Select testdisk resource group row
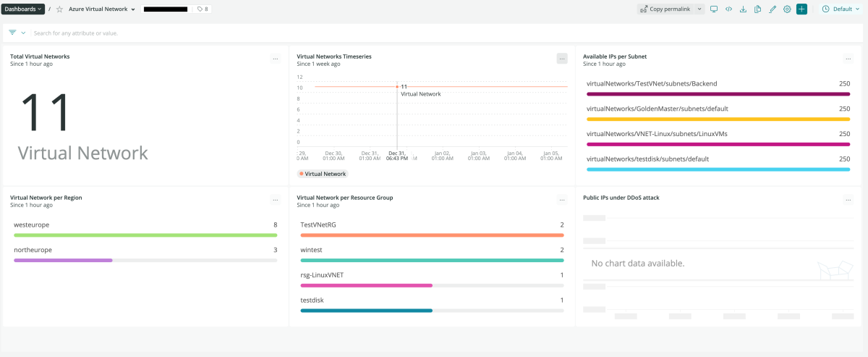Viewport: 868px width, 357px height. [432, 304]
